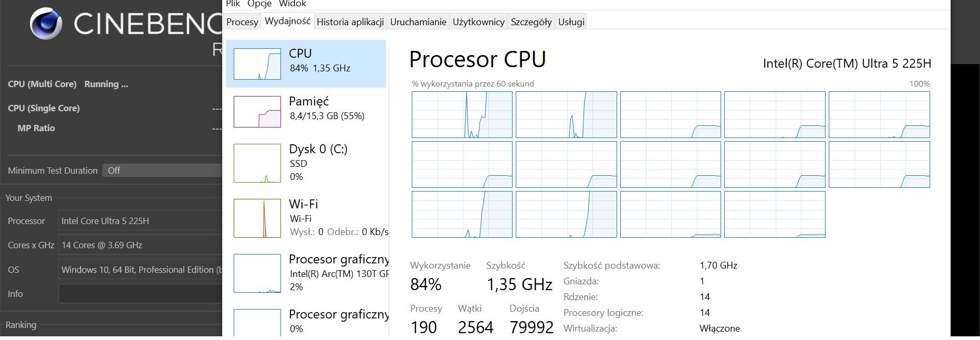Open the Widok menu
Image resolution: width=980 pixels, height=340 pixels.
pyautogui.click(x=293, y=4)
